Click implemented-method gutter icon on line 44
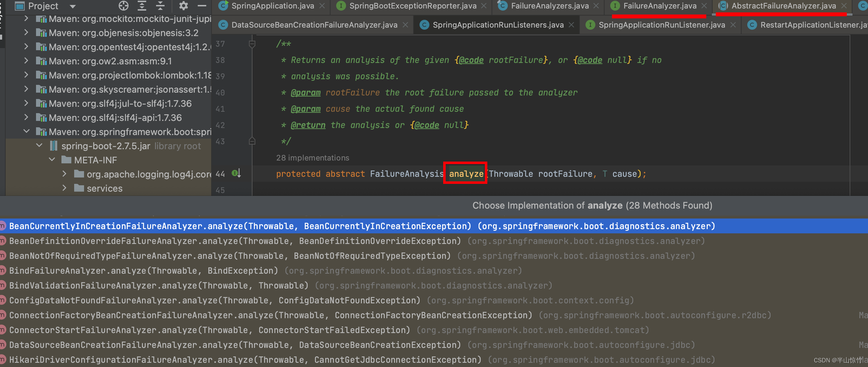 tap(236, 173)
